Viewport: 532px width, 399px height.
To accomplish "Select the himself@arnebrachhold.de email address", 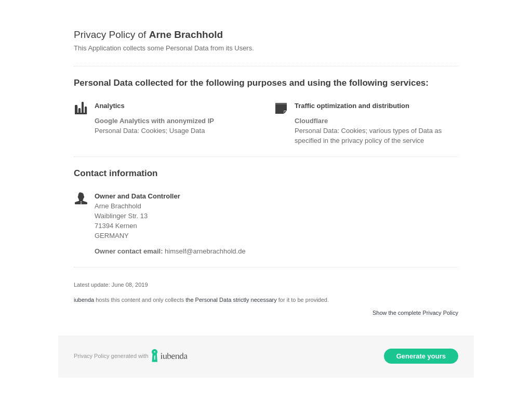I will [205, 251].
